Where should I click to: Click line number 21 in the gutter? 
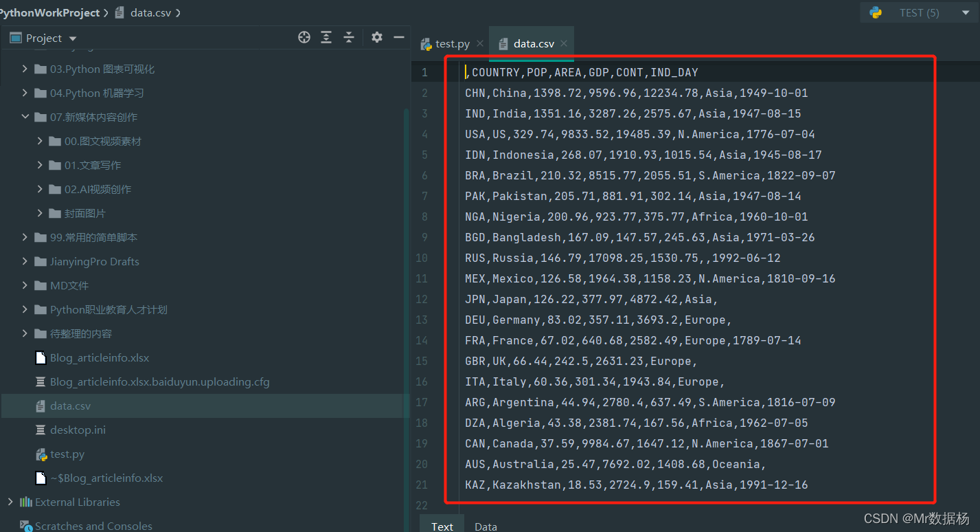(x=422, y=485)
